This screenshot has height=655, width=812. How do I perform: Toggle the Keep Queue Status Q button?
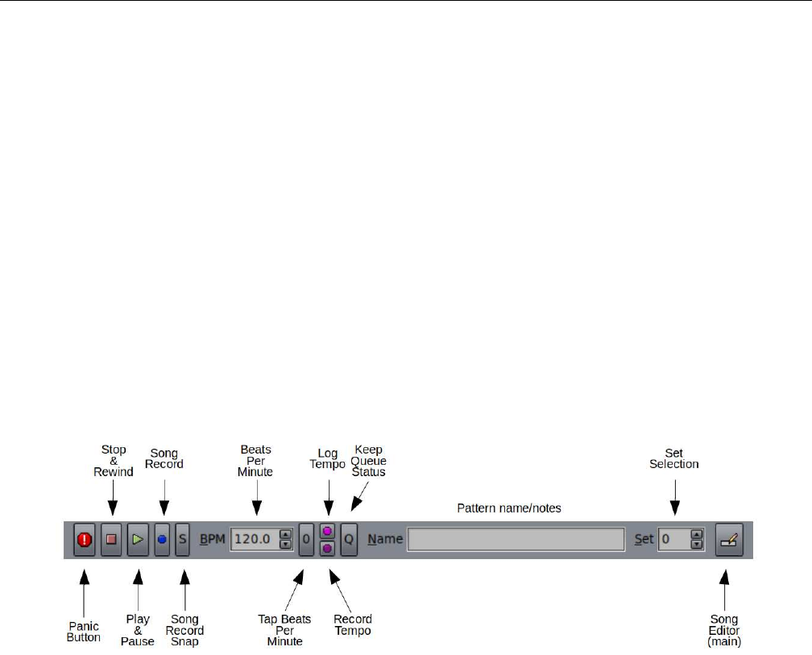(x=349, y=540)
